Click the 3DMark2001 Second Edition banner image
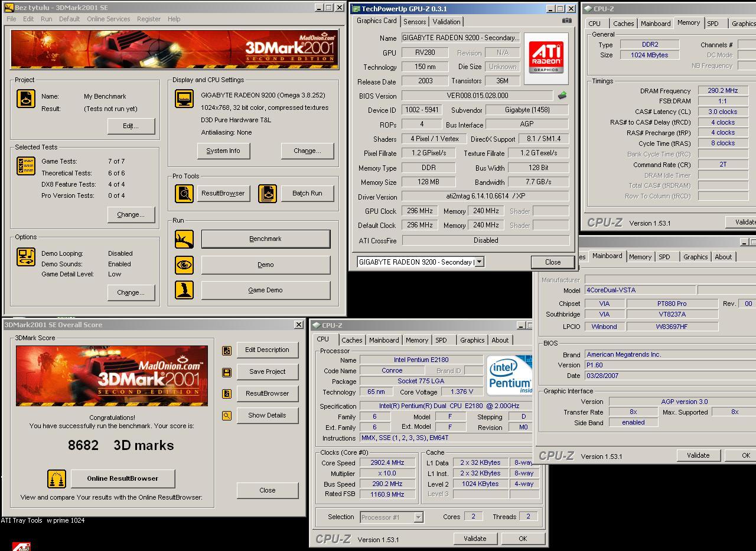This screenshot has width=756, height=551. point(175,50)
